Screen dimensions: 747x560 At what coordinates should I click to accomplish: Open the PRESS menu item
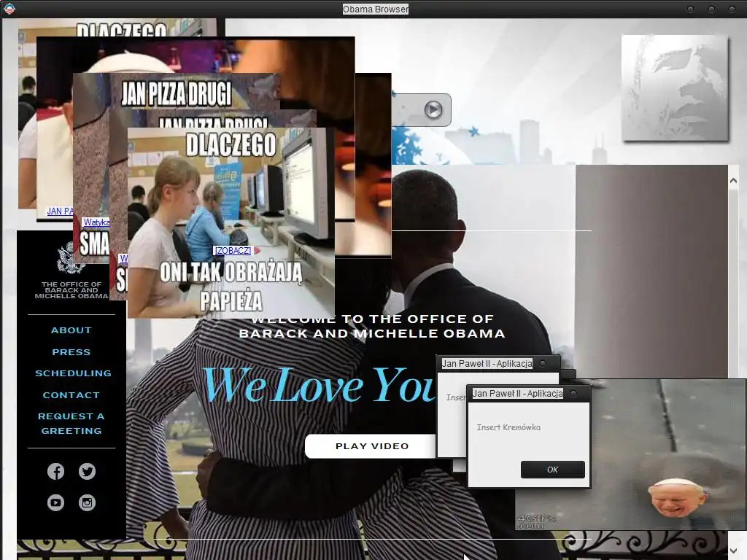pos(71,352)
